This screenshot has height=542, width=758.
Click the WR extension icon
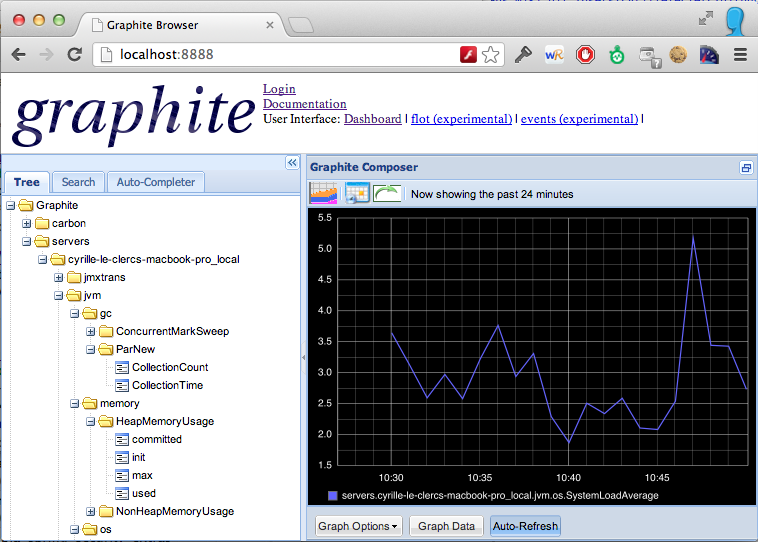pos(554,55)
